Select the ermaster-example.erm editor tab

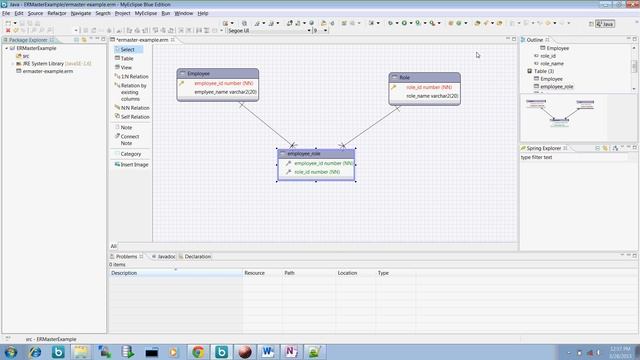coord(142,40)
